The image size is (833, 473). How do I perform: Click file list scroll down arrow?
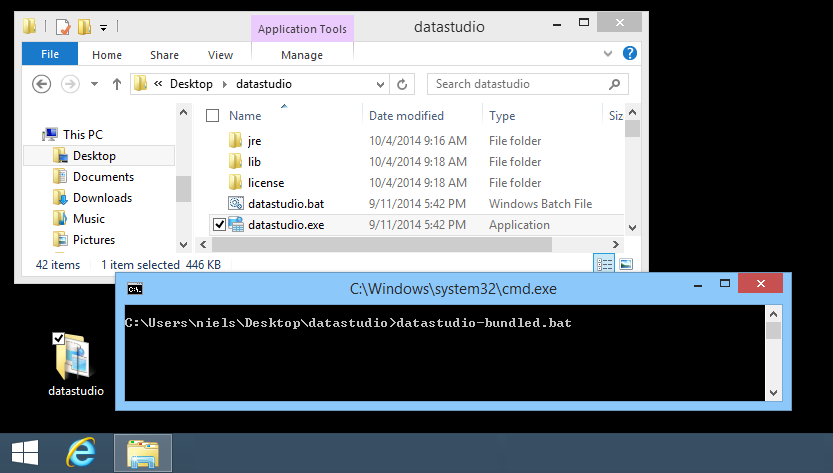[x=632, y=227]
